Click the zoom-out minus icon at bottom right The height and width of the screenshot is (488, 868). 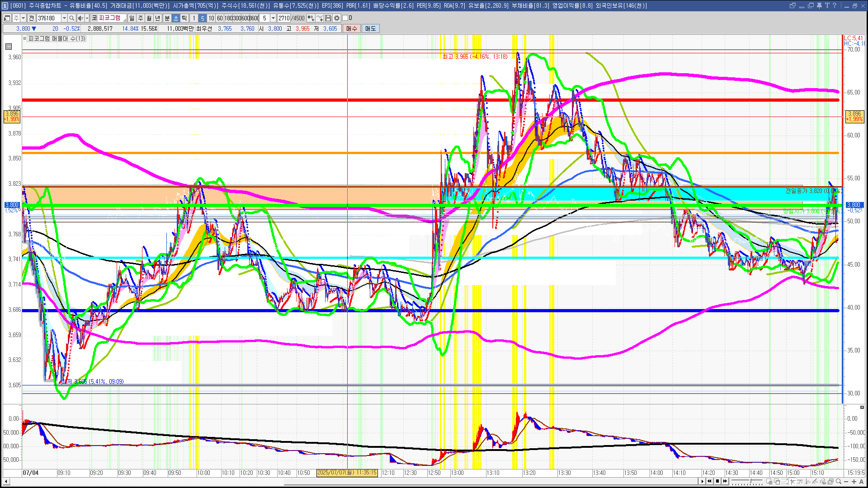click(x=846, y=482)
